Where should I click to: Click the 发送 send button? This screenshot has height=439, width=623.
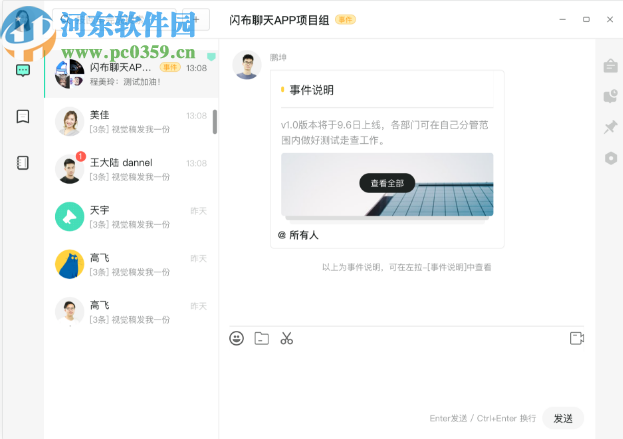point(563,418)
